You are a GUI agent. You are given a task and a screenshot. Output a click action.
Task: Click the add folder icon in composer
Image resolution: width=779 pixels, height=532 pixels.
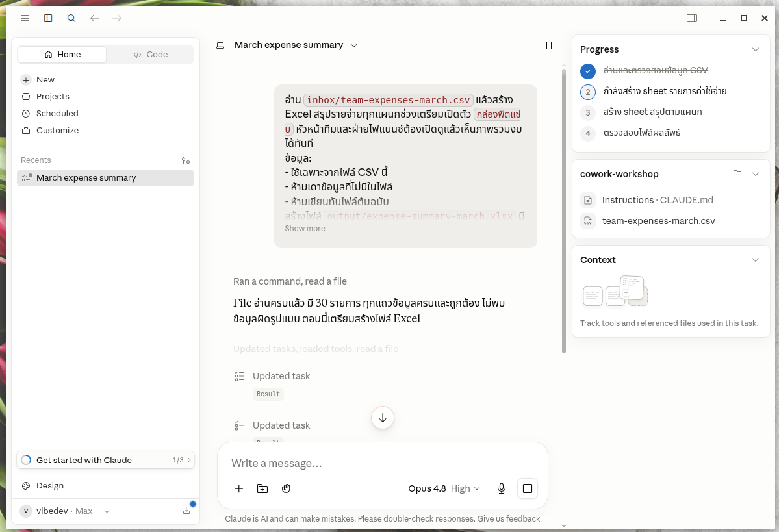pos(262,488)
